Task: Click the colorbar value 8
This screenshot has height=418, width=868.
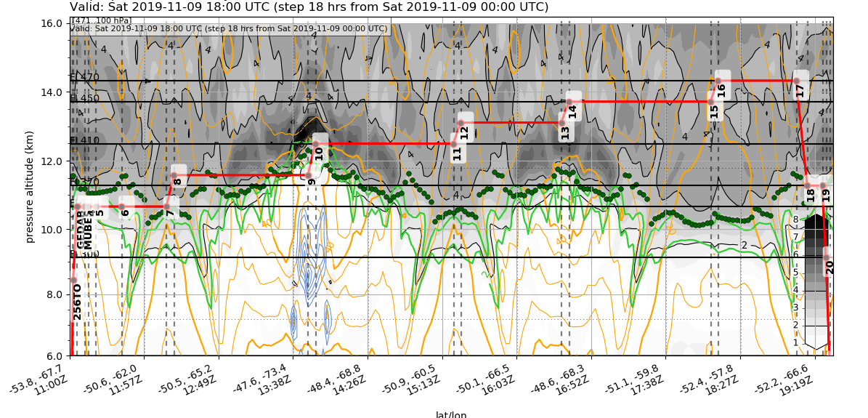Action: click(x=795, y=219)
